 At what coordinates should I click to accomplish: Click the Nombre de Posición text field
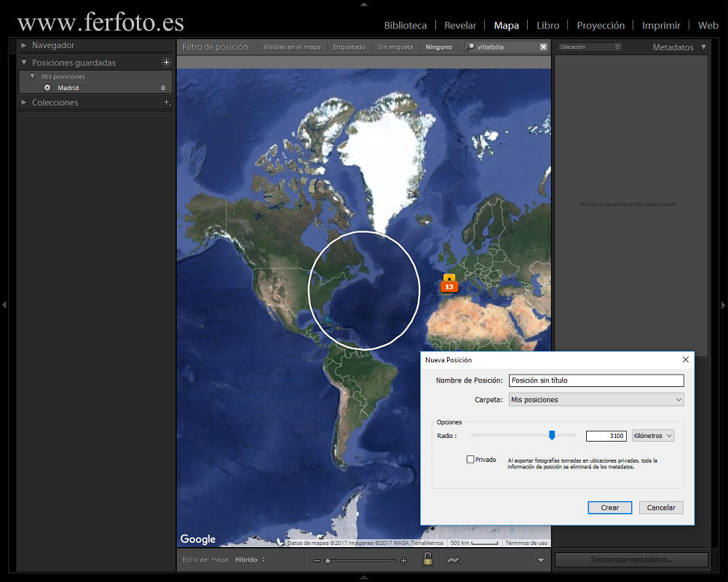[596, 380]
